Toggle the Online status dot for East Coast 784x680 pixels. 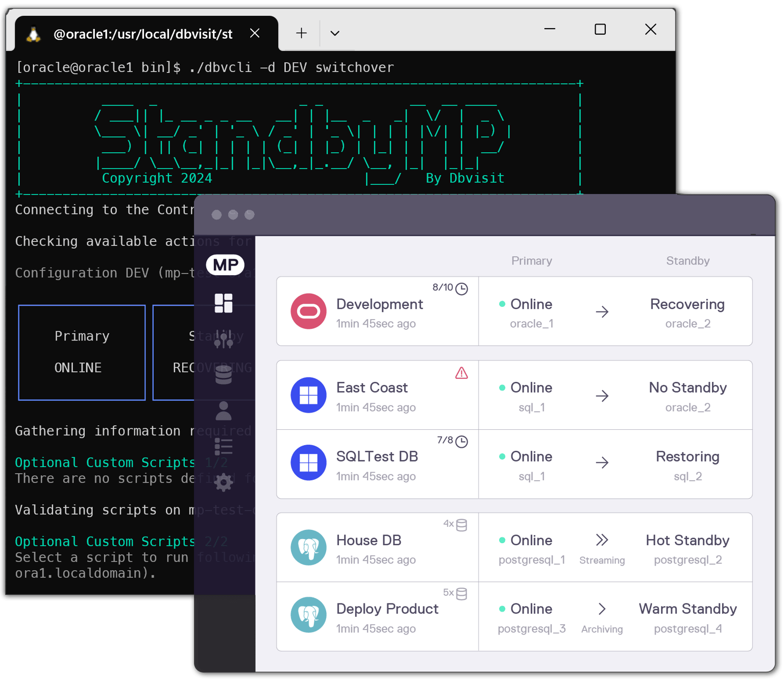(502, 388)
